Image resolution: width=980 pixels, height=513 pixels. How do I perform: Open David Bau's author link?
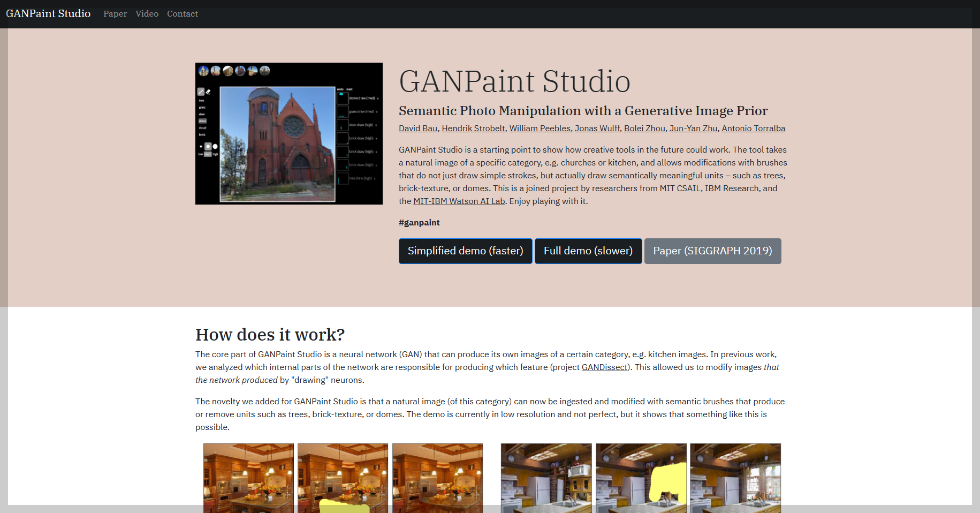[418, 129]
